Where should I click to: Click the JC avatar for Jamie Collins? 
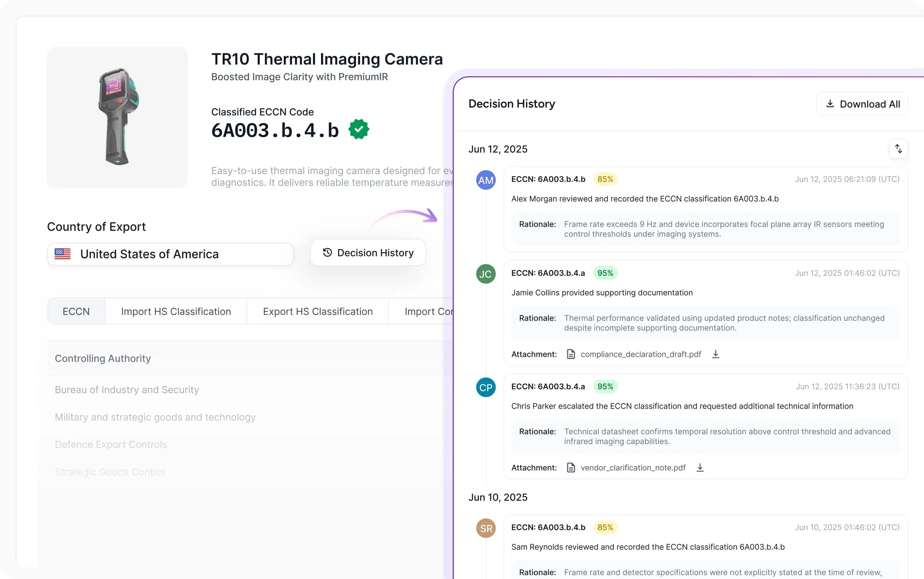tap(486, 274)
